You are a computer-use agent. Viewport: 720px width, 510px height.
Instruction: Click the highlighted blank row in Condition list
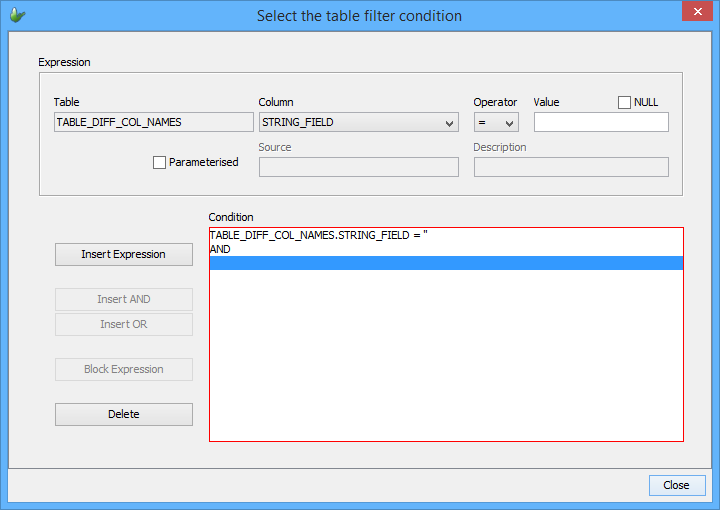tap(445, 263)
